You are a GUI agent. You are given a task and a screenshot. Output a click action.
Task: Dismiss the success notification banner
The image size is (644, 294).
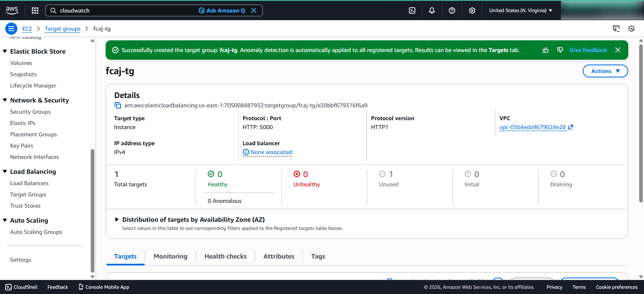(618, 50)
